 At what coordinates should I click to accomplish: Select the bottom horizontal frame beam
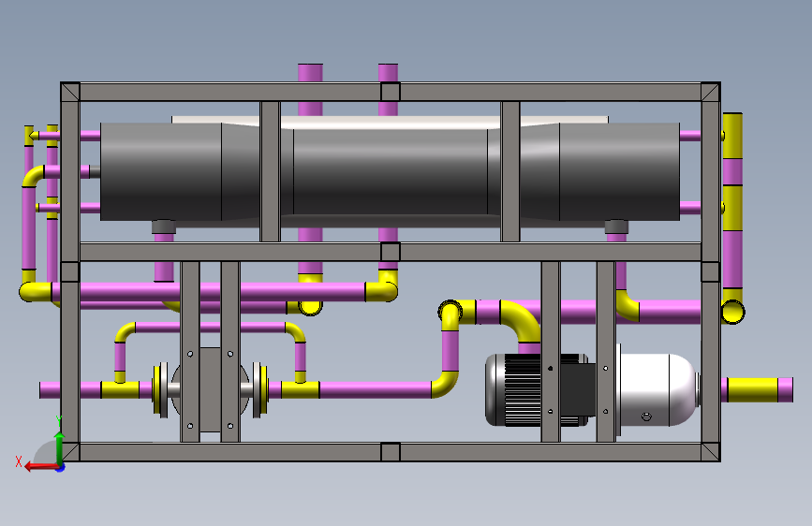coord(391,452)
